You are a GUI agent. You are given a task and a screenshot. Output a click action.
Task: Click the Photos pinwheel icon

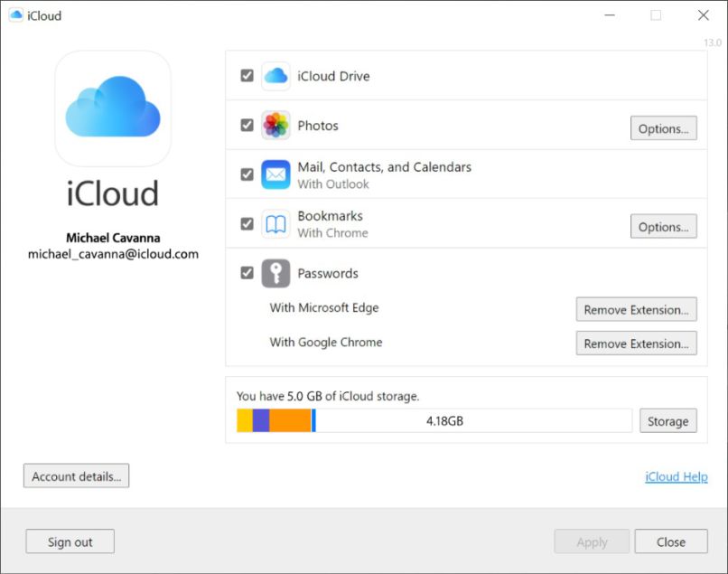[x=275, y=125]
